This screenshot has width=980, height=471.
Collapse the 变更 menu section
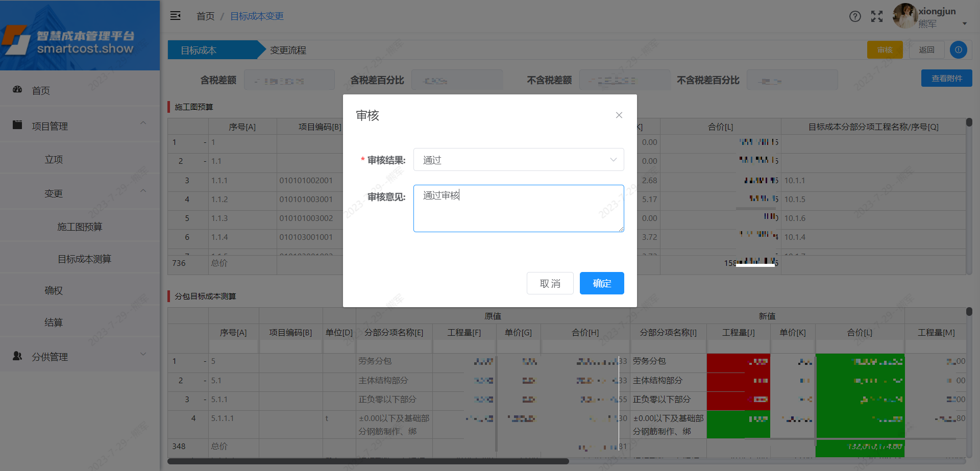[x=143, y=190]
